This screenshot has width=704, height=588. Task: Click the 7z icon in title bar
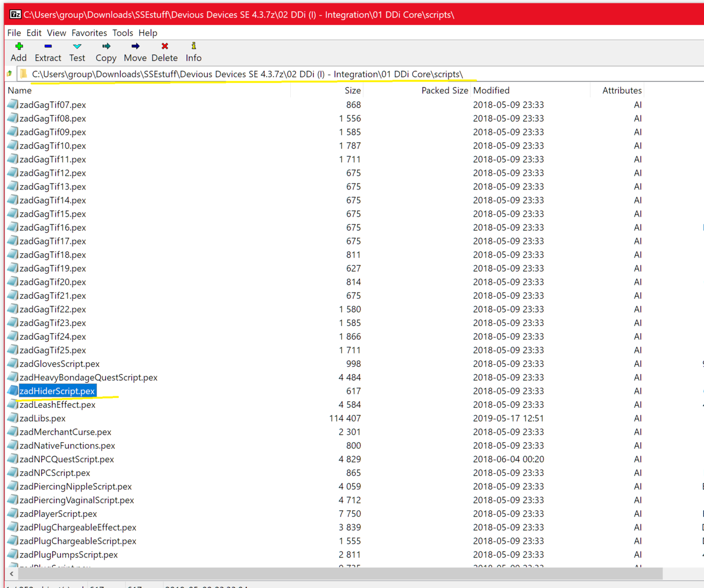pos(15,15)
